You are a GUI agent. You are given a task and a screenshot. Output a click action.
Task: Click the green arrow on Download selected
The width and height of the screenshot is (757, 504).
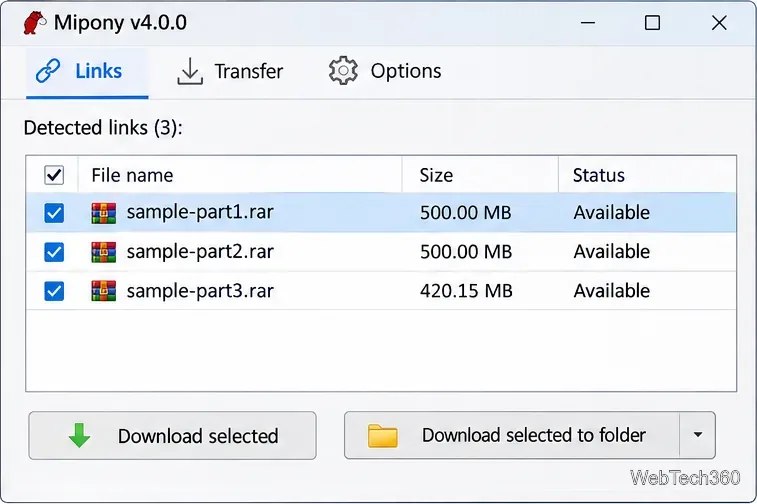[x=80, y=435]
